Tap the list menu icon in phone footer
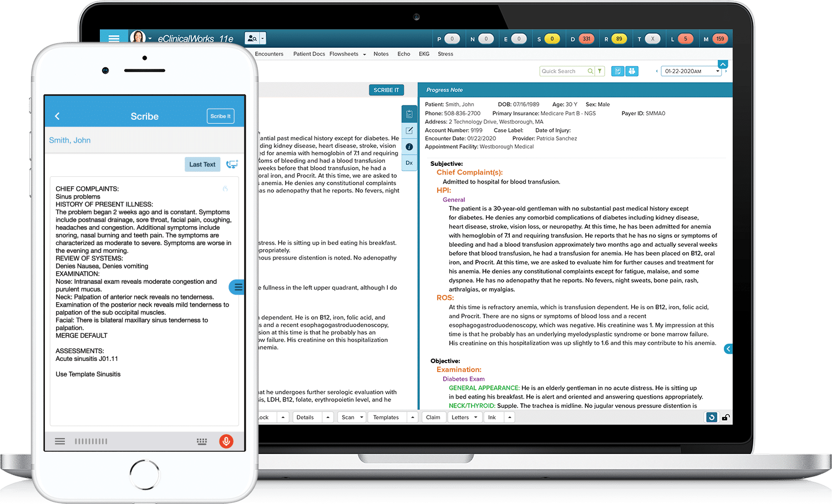The height and width of the screenshot is (504, 832). (60, 441)
